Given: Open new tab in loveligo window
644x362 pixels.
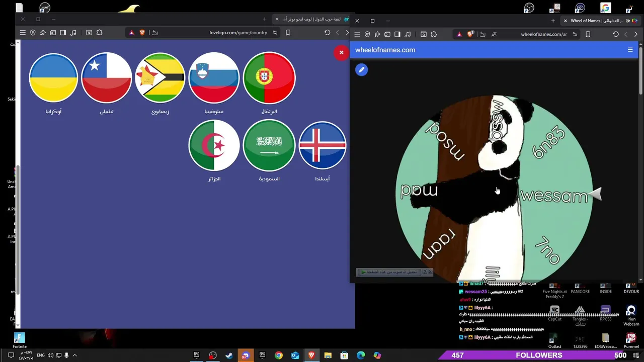Looking at the screenshot, I should tap(265, 19).
